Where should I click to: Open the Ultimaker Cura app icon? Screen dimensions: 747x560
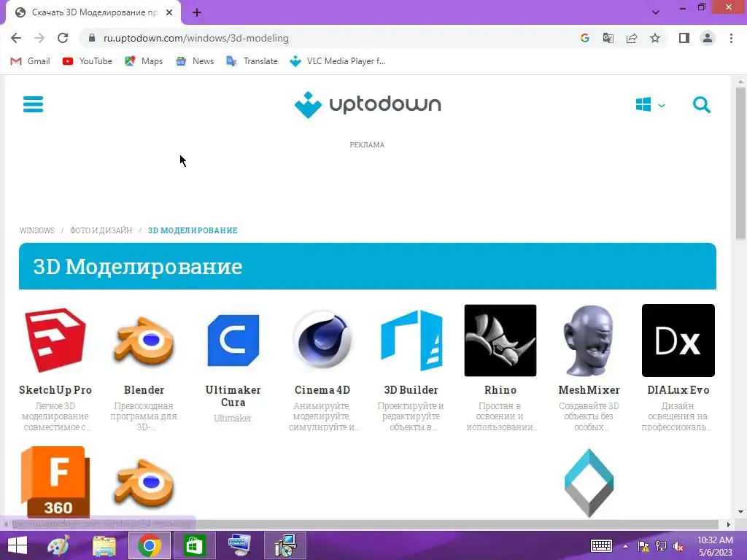[233, 340]
